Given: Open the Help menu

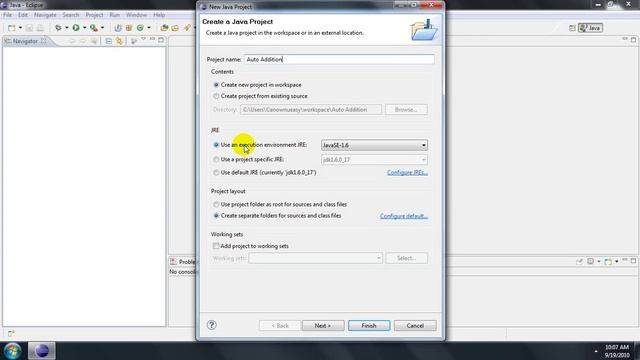Looking at the screenshot, I should click(159, 15).
